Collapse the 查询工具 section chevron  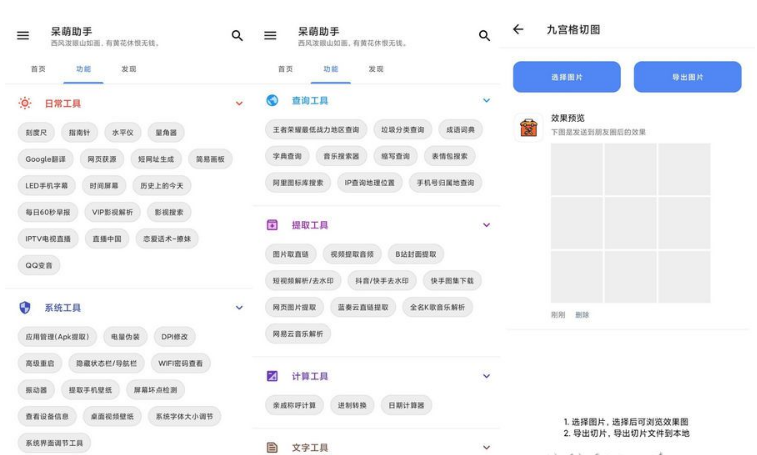(487, 101)
